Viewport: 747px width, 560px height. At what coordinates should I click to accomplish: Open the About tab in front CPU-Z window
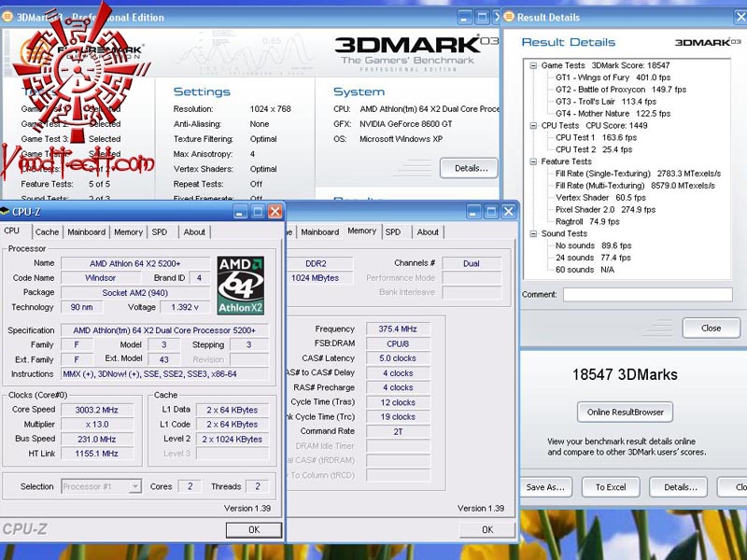click(x=194, y=231)
